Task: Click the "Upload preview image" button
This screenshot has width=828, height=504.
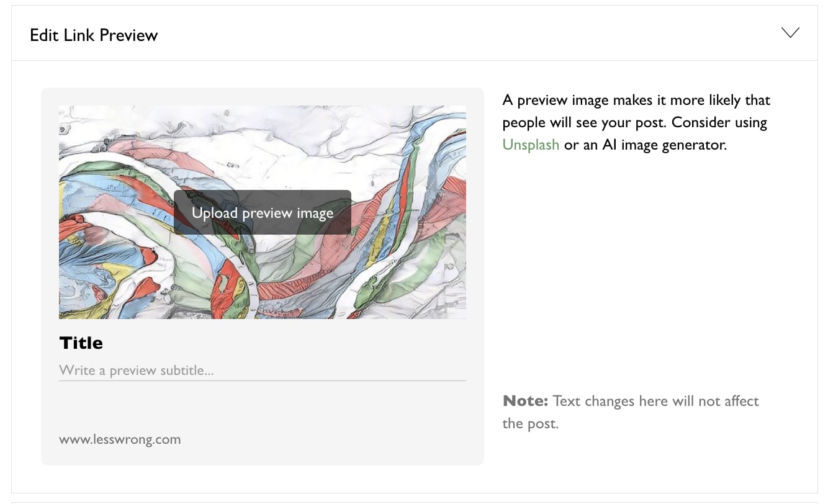Action: coord(263,213)
